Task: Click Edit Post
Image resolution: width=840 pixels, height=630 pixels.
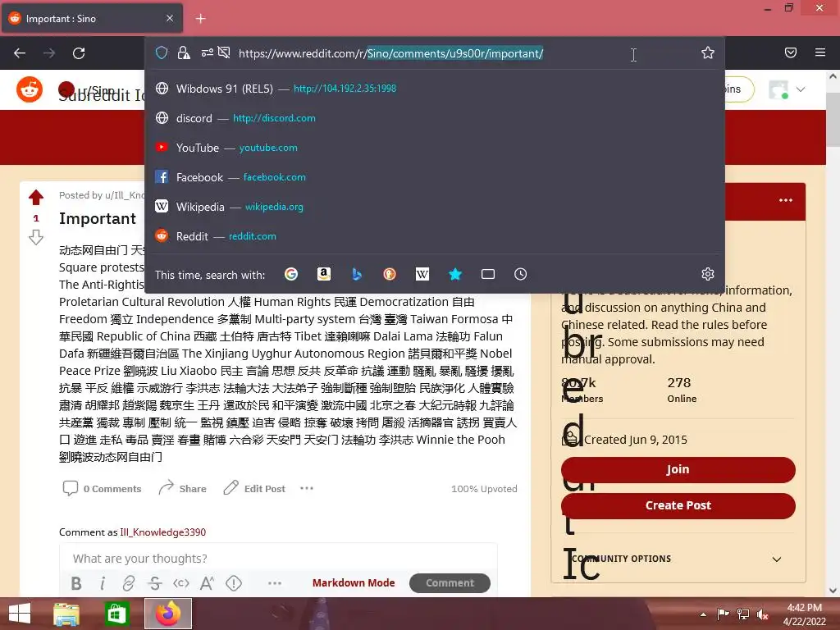Action: tap(254, 488)
